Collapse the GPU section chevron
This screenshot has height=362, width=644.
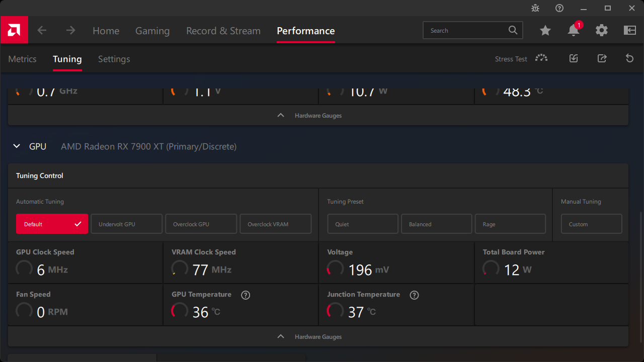tap(17, 146)
